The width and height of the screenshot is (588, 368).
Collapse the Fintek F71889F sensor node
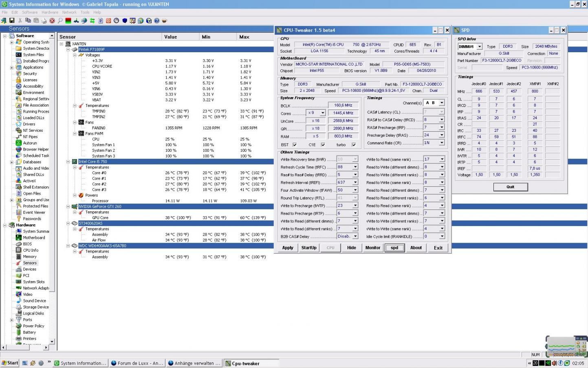click(68, 49)
